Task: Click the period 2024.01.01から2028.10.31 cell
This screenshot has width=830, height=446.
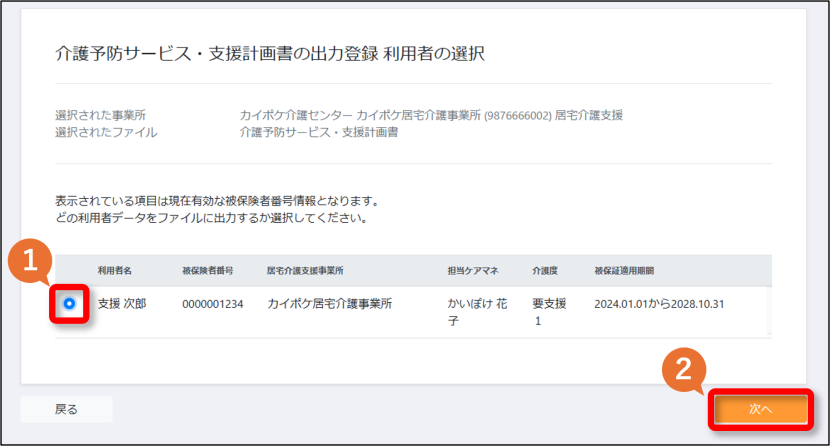Action: click(659, 304)
